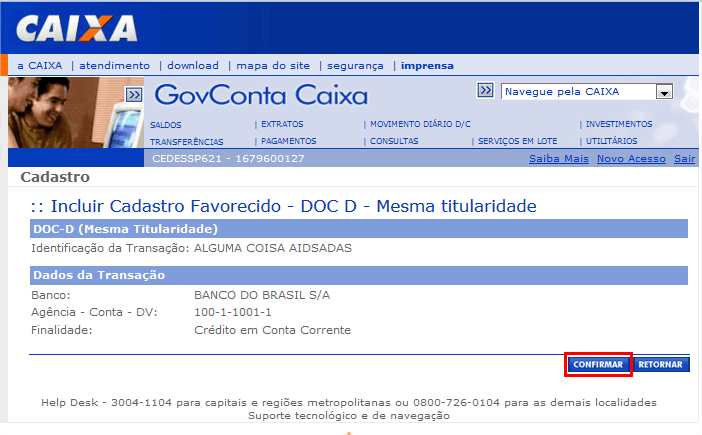Select the EXTRATOS menu item

pyautogui.click(x=282, y=124)
